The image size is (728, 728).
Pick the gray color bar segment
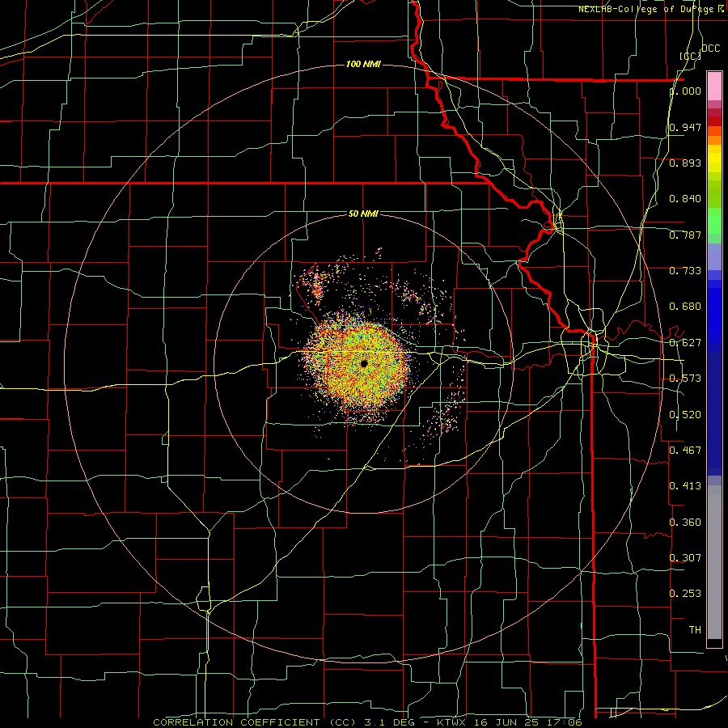coord(714,562)
